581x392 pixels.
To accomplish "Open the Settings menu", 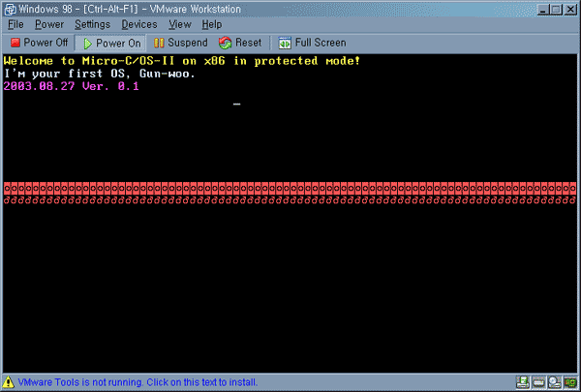I will click(x=92, y=24).
